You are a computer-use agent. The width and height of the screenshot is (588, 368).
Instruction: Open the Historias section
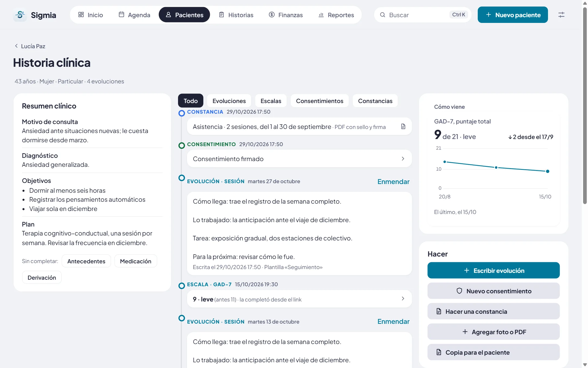(x=236, y=15)
